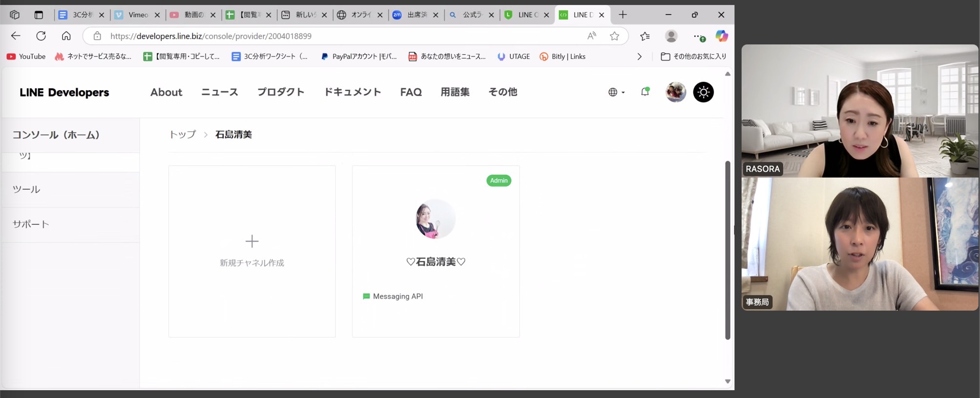The image size is (980, 398).
Task: Open browser Settings and more menu
Action: 699,37
